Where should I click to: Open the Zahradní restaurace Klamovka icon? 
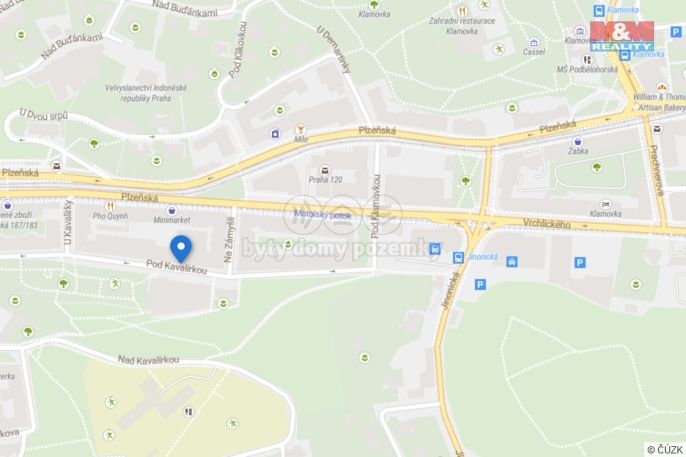coord(462,10)
